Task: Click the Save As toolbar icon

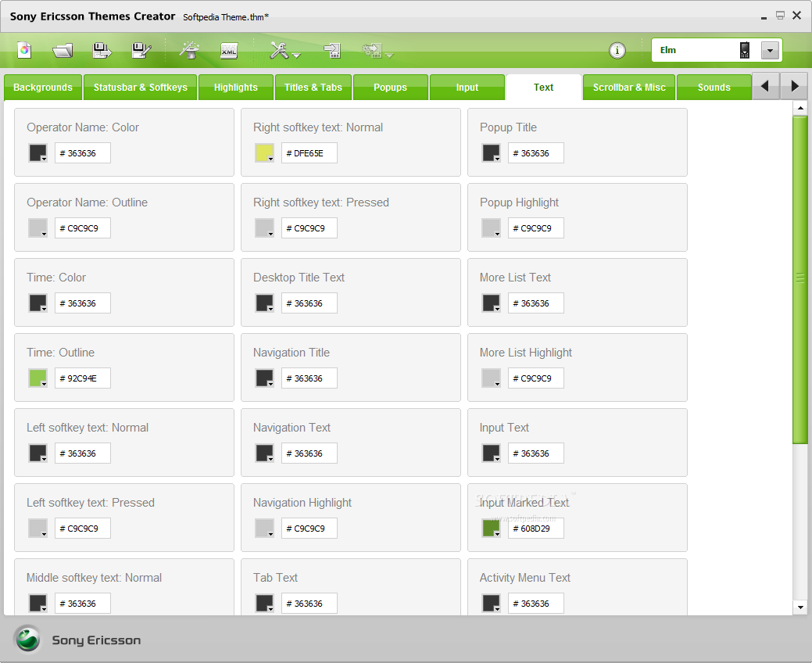Action: (141, 50)
